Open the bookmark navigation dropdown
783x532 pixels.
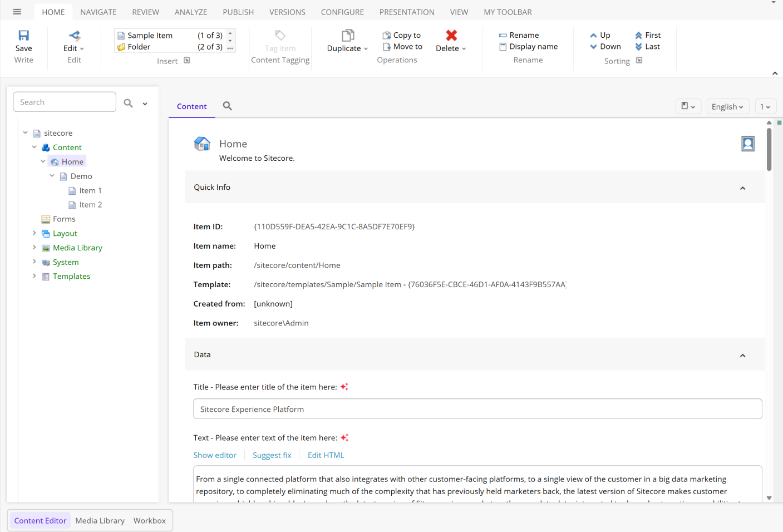coord(688,106)
